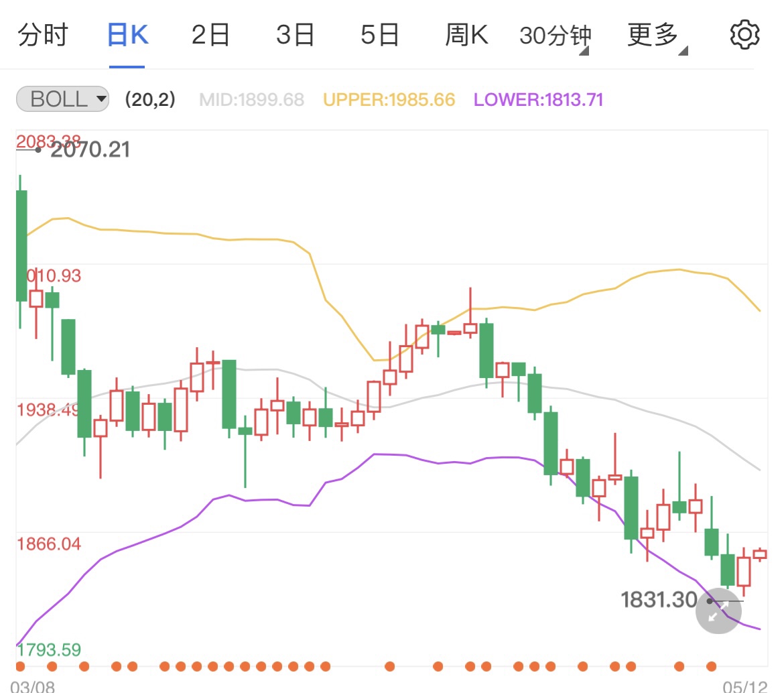The height and width of the screenshot is (693, 784).
Task: Click the tall green candlestick at chart left
Action: tap(20, 245)
